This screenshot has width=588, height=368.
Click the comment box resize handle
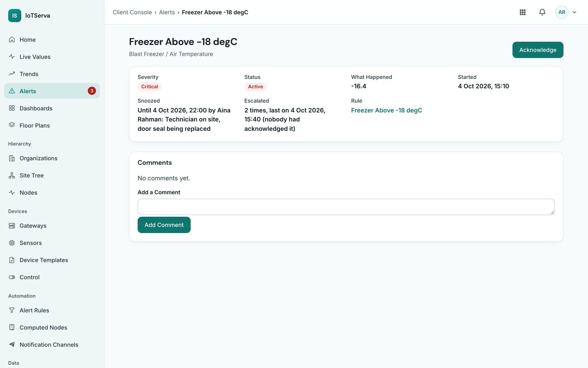552,212
